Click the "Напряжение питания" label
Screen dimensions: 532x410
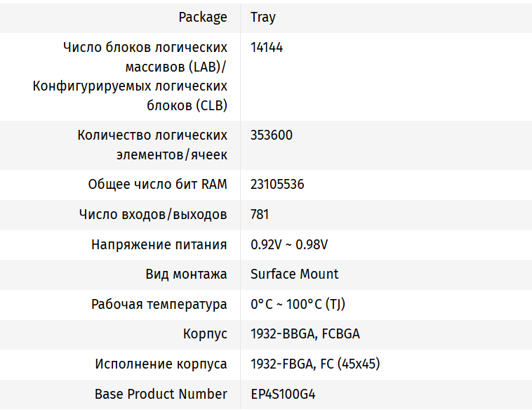coord(159,245)
